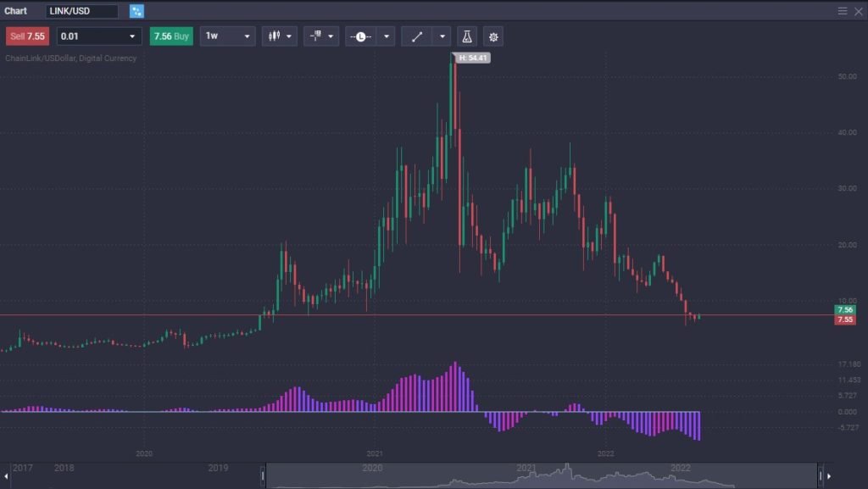Viewport: 868px width, 489px height.
Task: Open the drawing tools dropdown arrow
Action: tap(442, 36)
